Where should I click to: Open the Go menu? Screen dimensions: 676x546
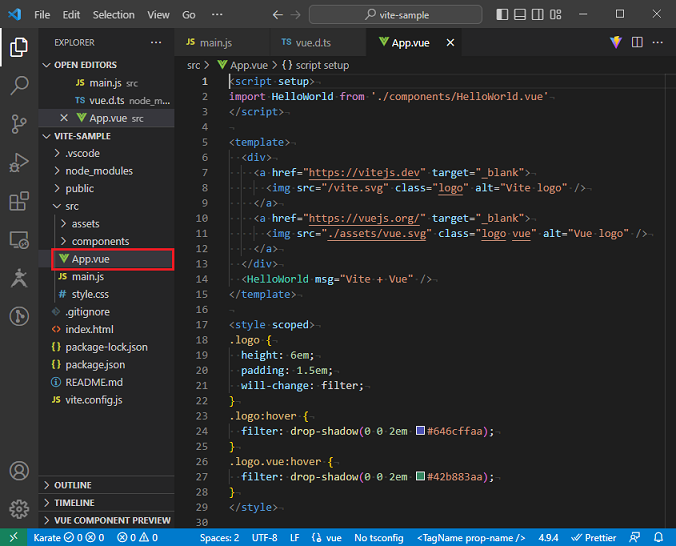pos(188,15)
